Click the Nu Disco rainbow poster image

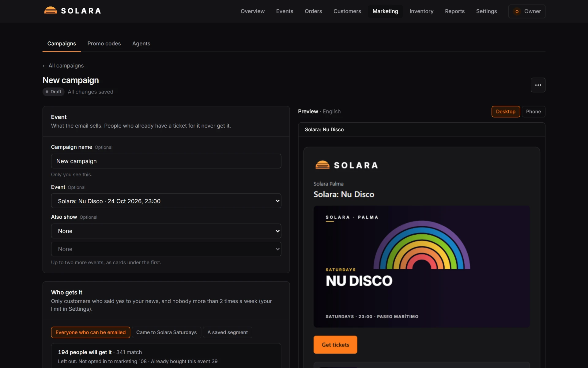(421, 266)
